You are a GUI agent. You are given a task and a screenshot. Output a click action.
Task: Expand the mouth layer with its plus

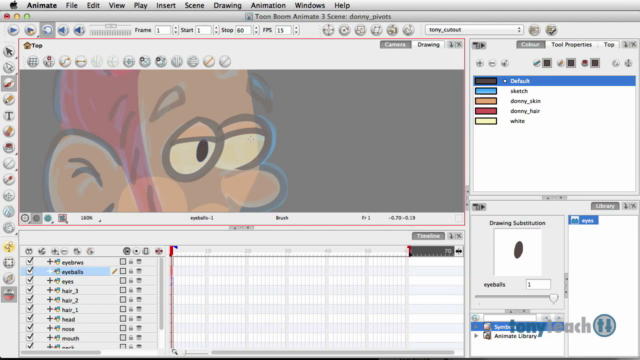click(x=49, y=338)
